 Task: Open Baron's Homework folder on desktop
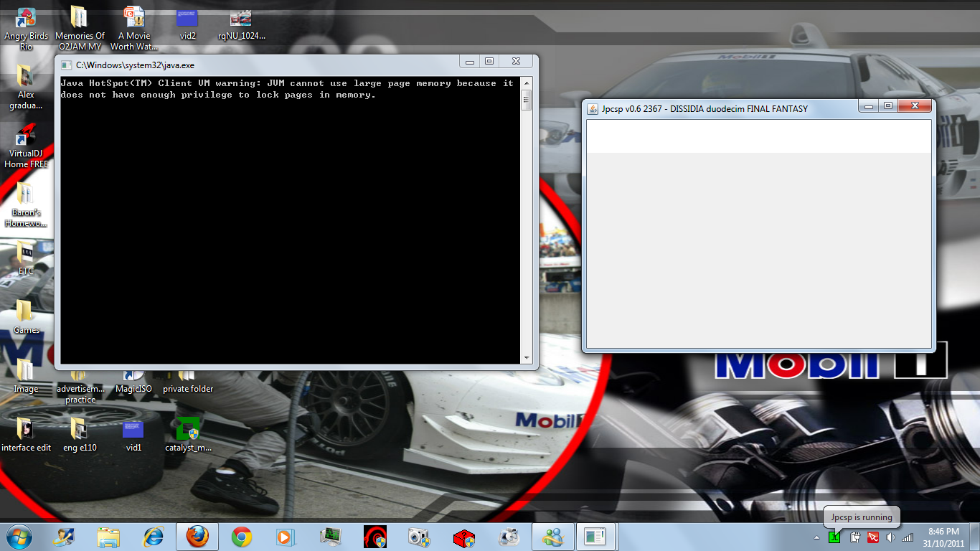coord(26,205)
